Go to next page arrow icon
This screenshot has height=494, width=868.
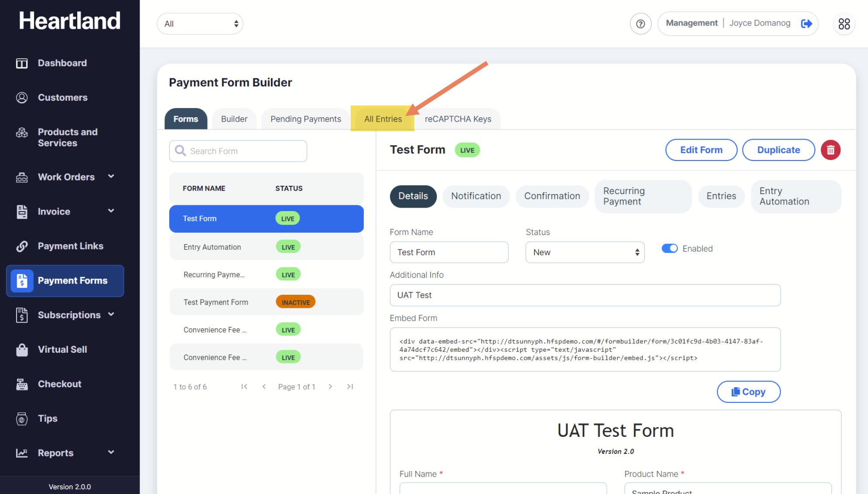[330, 386]
